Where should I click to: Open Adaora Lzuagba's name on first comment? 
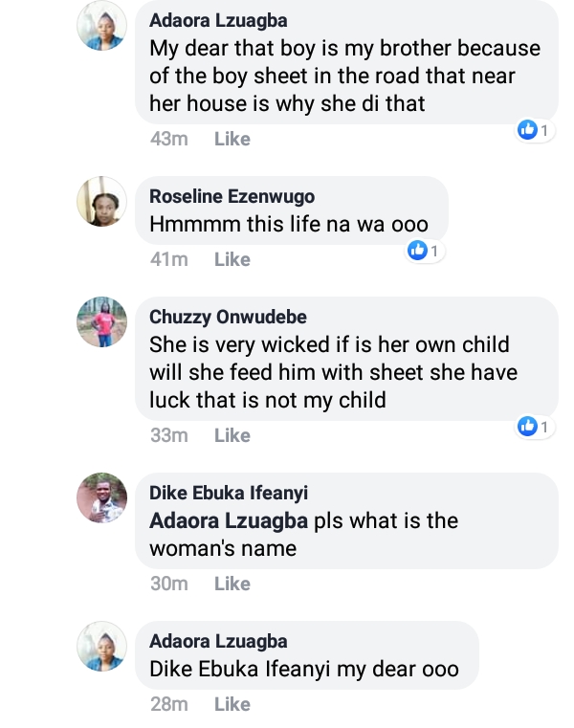pos(218,20)
